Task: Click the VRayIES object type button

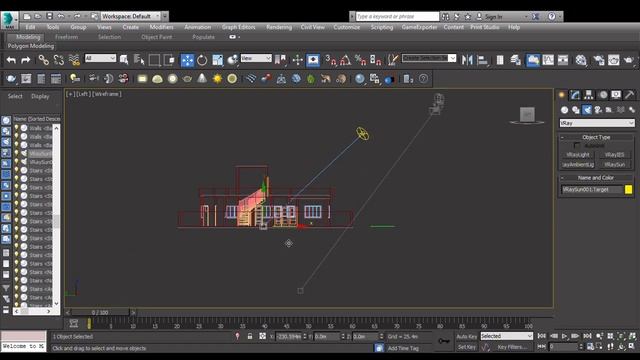Action: tap(614, 155)
